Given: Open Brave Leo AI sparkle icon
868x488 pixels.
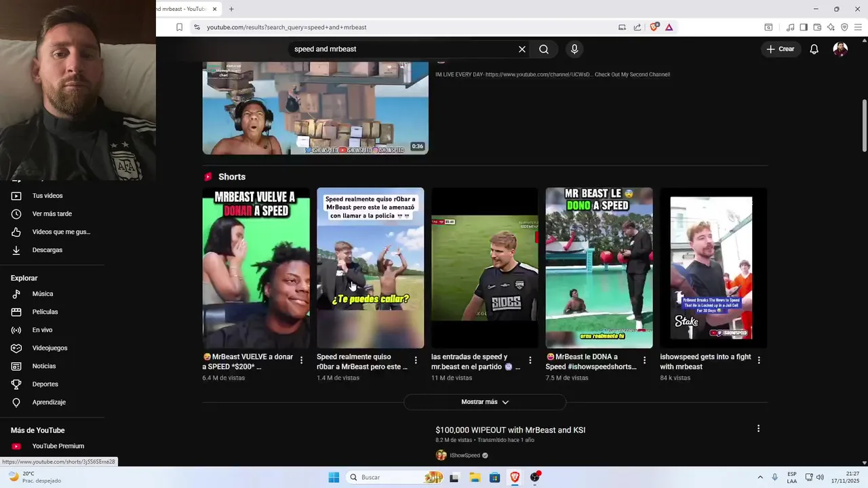Looking at the screenshot, I should point(831,27).
